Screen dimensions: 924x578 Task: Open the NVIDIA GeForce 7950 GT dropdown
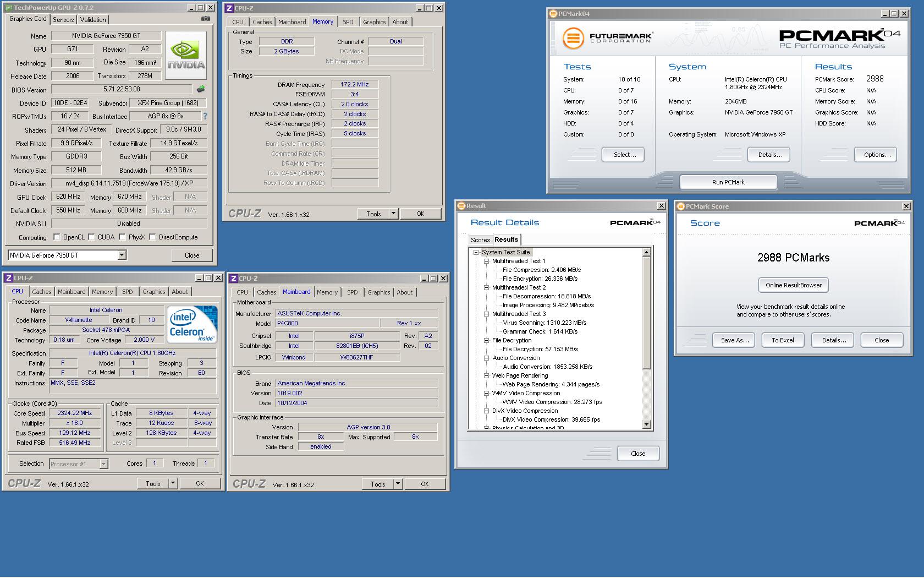coord(122,255)
